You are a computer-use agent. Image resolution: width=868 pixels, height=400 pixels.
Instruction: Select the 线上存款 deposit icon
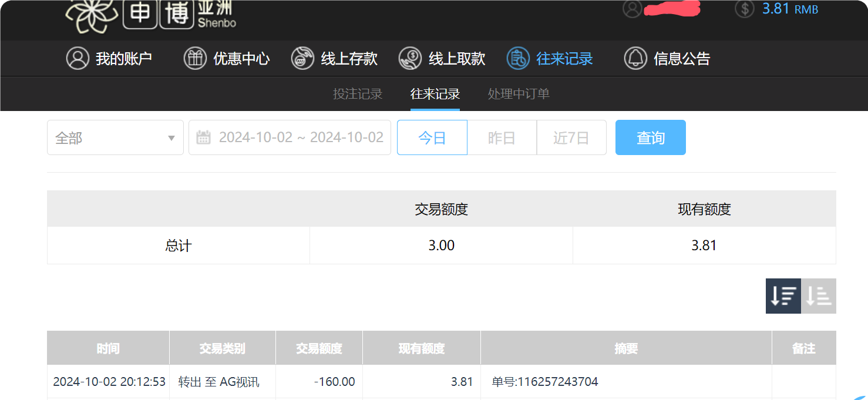click(x=303, y=58)
